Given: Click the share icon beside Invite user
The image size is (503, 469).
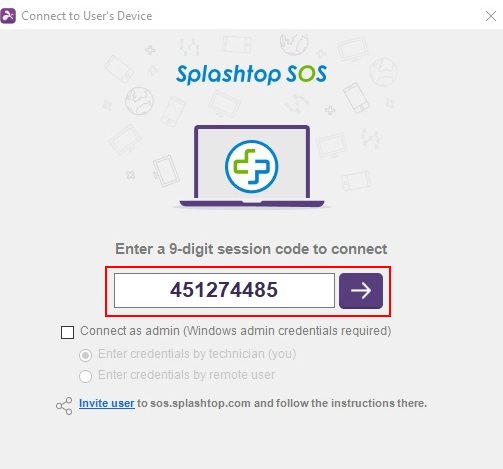Looking at the screenshot, I should 64,406.
